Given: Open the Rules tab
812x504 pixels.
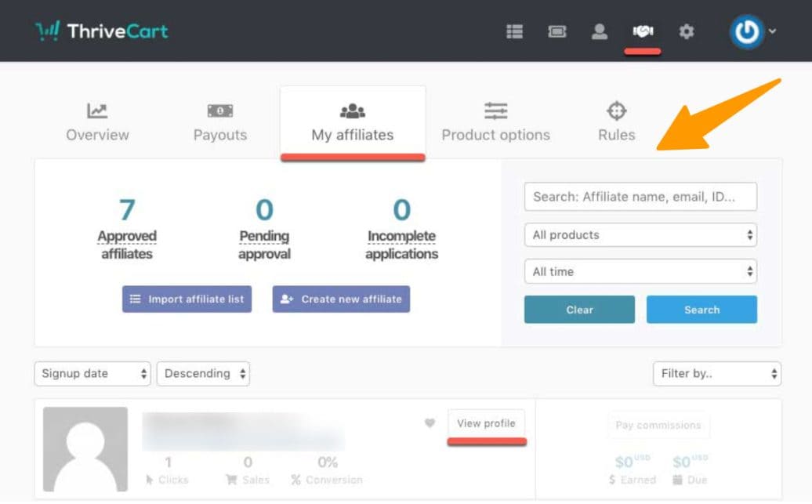Looking at the screenshot, I should click(x=616, y=123).
